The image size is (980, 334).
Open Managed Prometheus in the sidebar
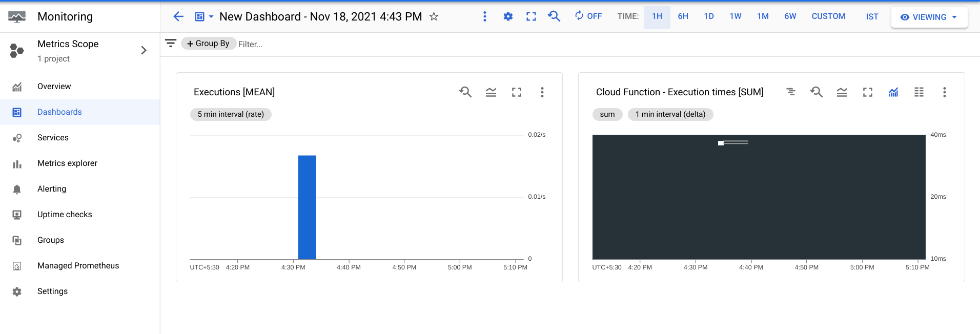click(80, 266)
